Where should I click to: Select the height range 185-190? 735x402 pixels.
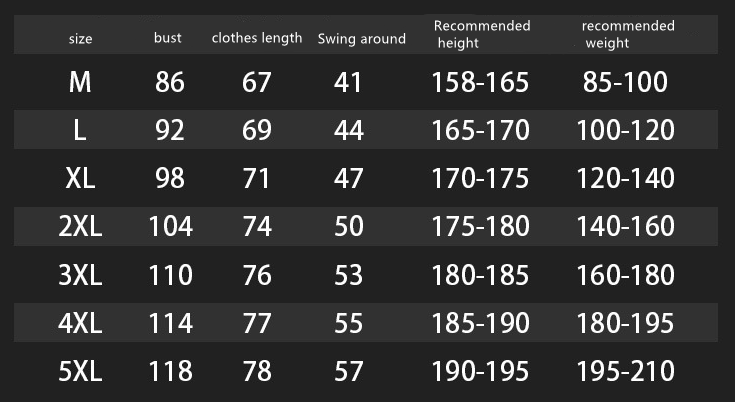tap(480, 323)
